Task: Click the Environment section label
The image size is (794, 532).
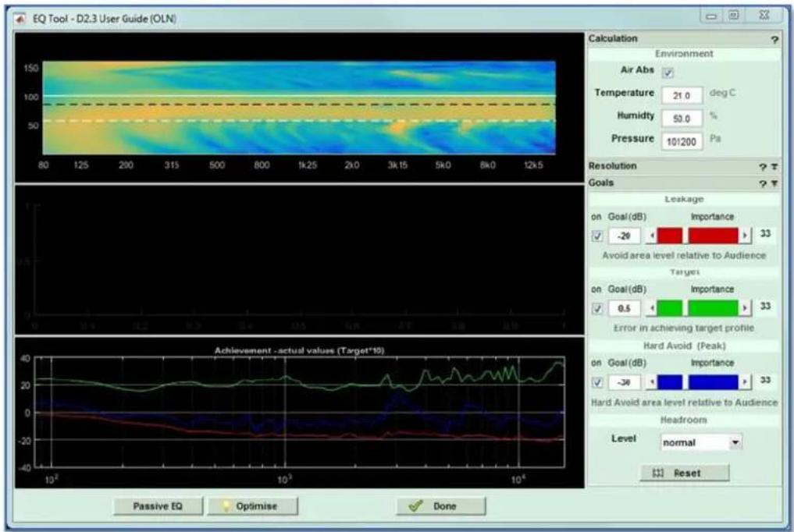Action: [684, 54]
